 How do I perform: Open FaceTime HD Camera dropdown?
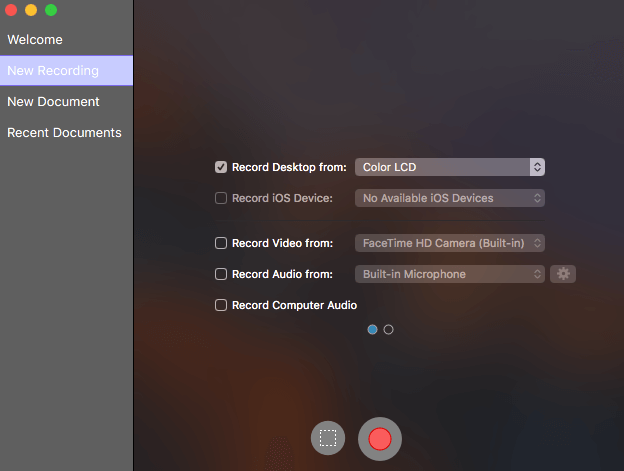point(450,243)
